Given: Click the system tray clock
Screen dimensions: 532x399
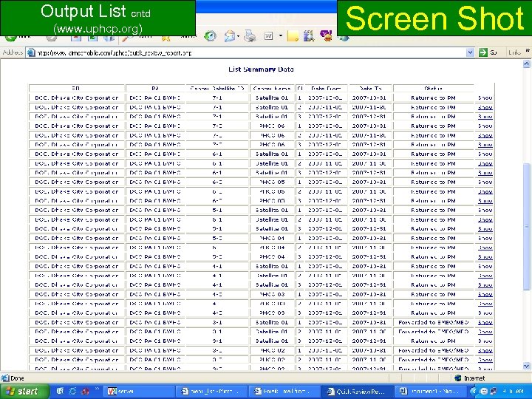Looking at the screenshot, I should pyautogui.click(x=514, y=391).
